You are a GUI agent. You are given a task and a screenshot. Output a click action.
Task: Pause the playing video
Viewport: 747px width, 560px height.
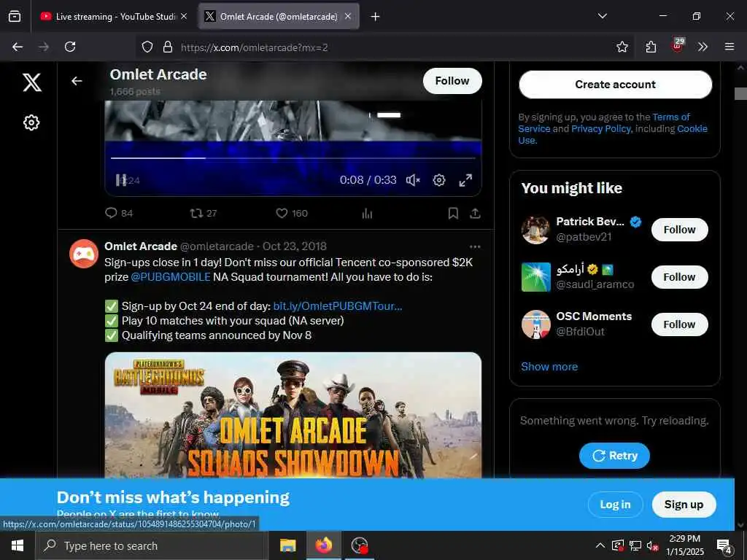(120, 180)
